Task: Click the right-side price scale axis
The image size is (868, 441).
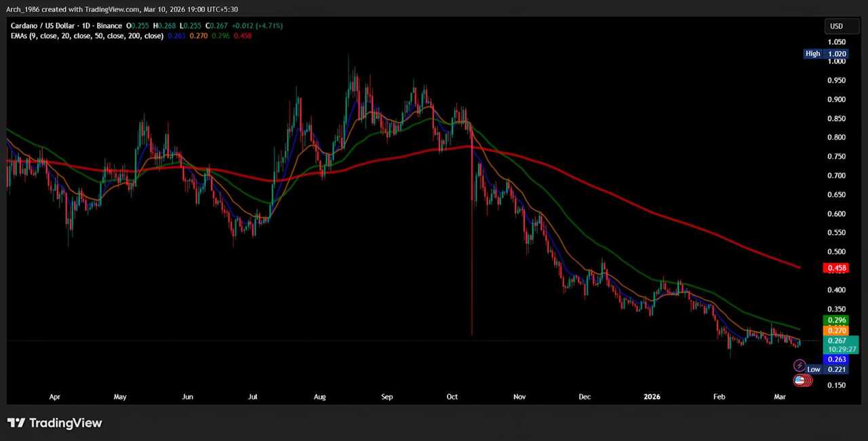Action: tap(836, 204)
